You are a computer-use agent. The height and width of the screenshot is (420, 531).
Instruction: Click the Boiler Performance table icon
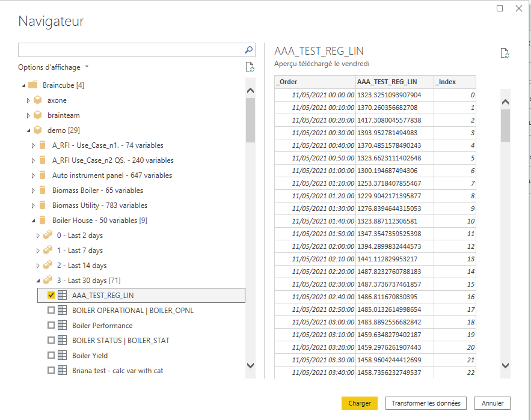[x=62, y=325]
